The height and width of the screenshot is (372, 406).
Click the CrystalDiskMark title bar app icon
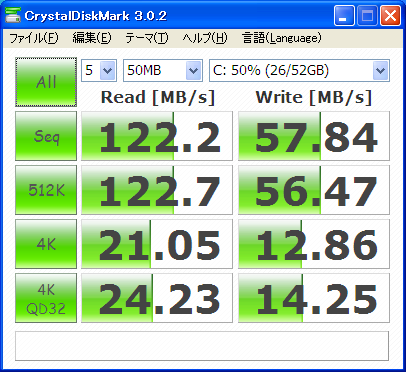coord(13,15)
